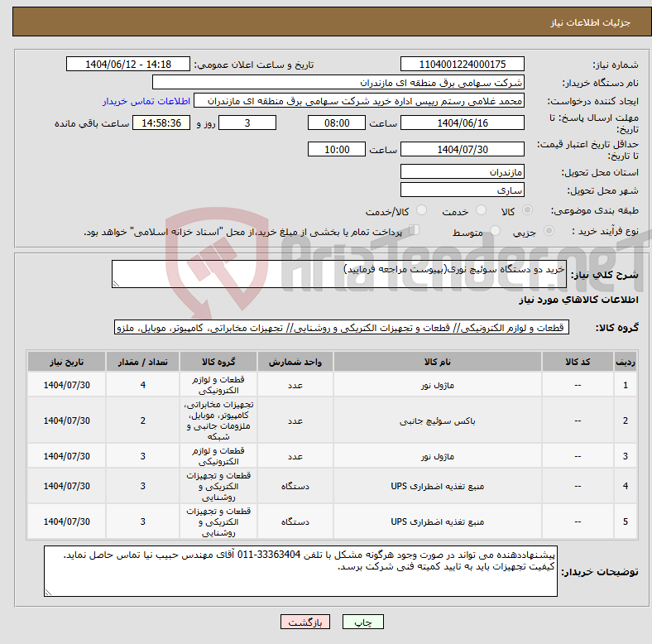The image size is (652, 644).
Task: Click the تعداد / مقدار column header
Action: pos(142,362)
